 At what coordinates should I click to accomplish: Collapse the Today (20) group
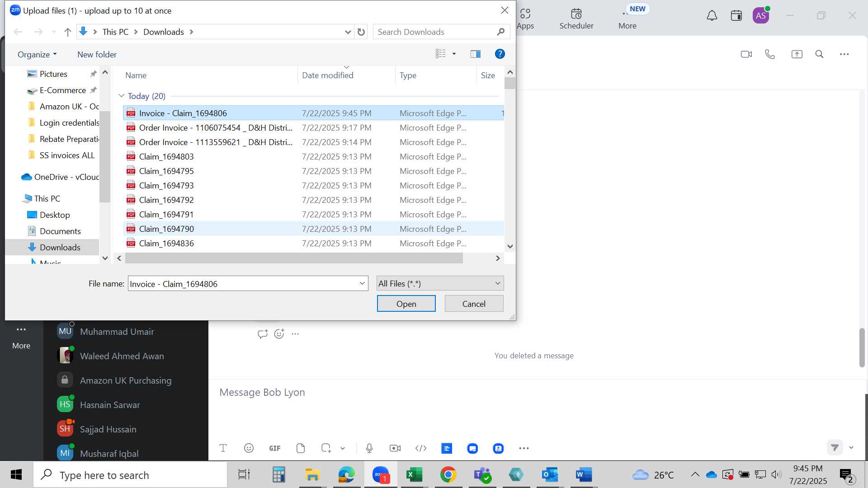tap(122, 96)
